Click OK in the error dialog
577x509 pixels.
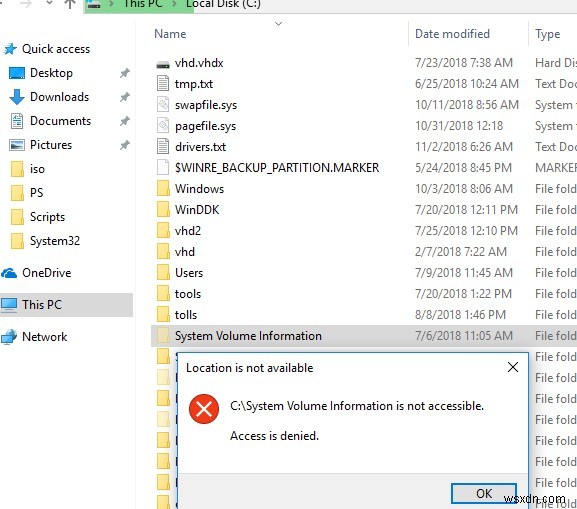(x=484, y=494)
